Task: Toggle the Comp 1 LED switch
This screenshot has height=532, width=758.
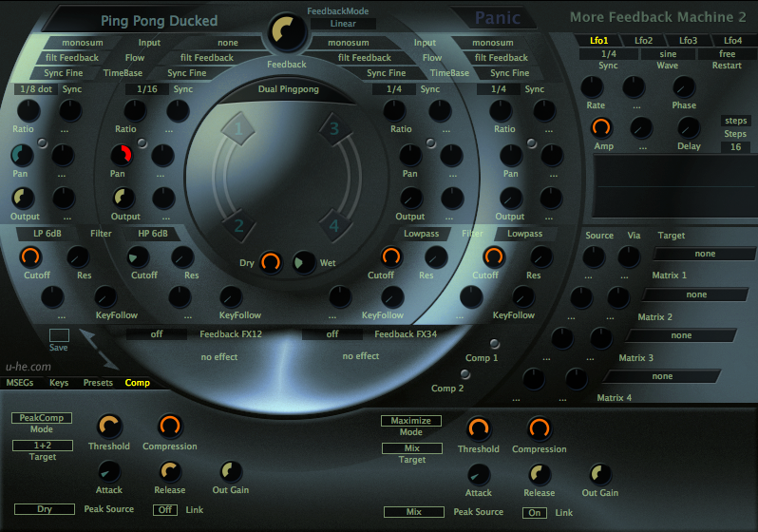Action: pyautogui.click(x=494, y=343)
